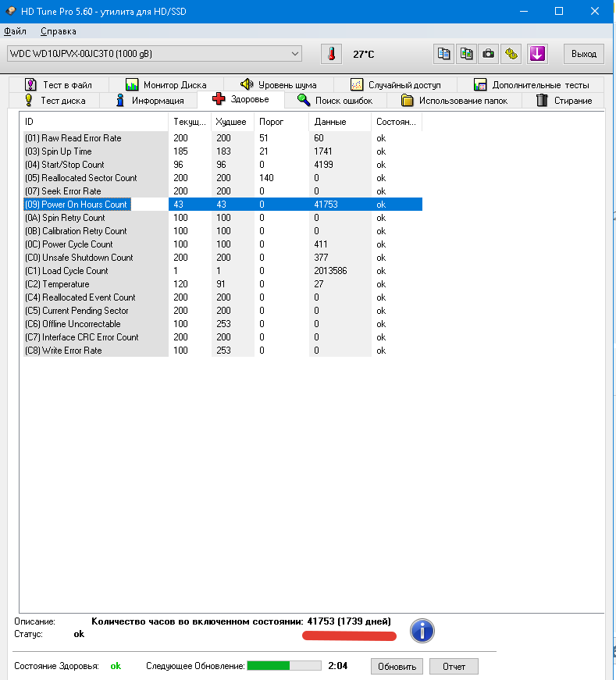
Task: Click the blue info icon
Action: point(422,631)
